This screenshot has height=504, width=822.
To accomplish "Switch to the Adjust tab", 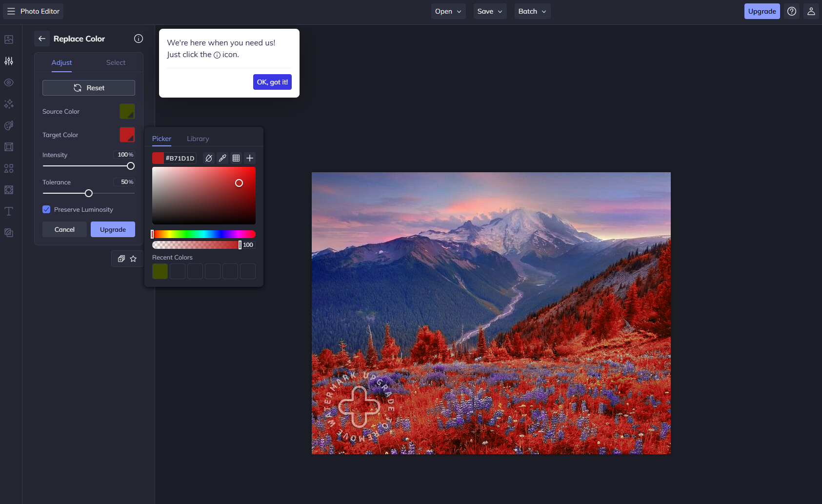I will coord(61,62).
